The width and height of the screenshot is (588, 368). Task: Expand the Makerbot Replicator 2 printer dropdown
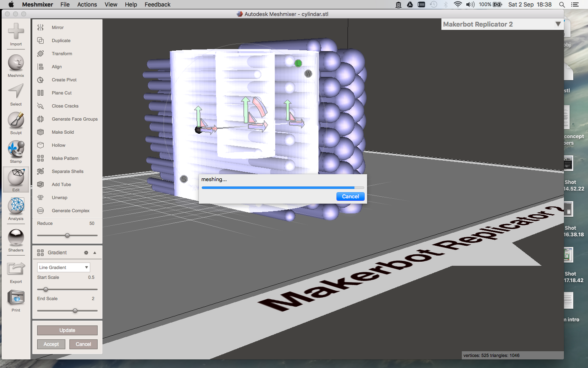tap(558, 24)
